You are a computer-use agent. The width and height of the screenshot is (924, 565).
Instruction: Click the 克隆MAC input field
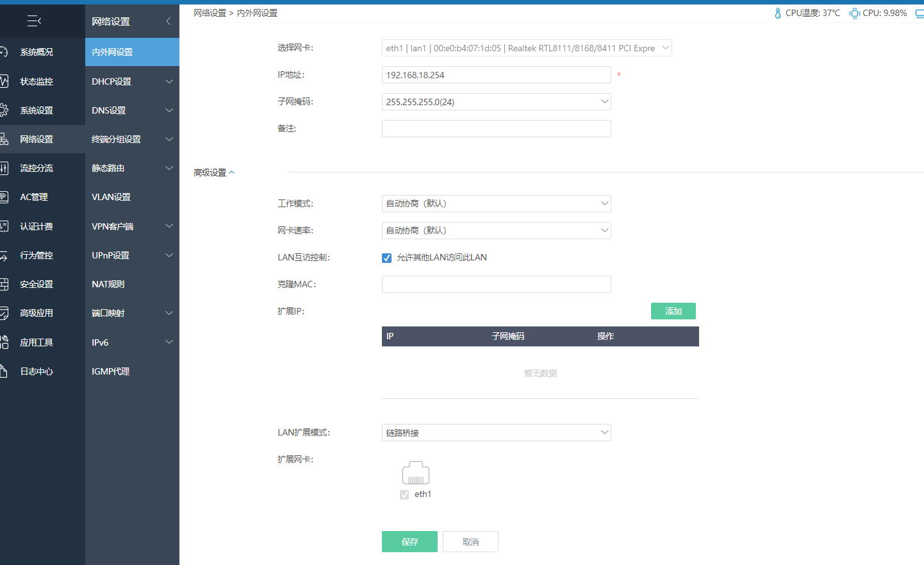click(497, 284)
